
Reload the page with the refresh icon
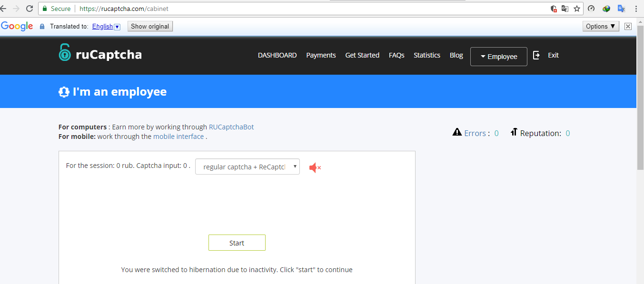point(30,9)
